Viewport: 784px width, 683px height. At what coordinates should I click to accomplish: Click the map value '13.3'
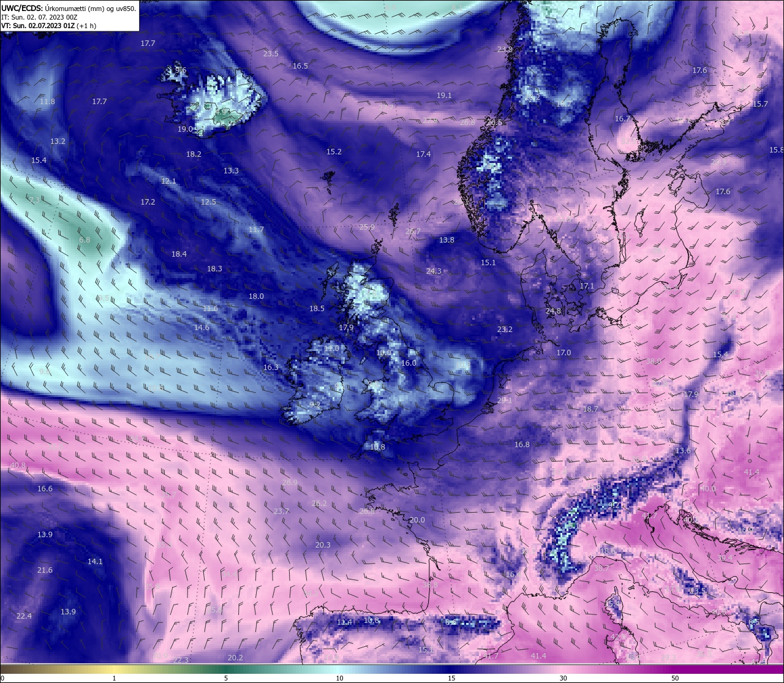[x=231, y=171]
